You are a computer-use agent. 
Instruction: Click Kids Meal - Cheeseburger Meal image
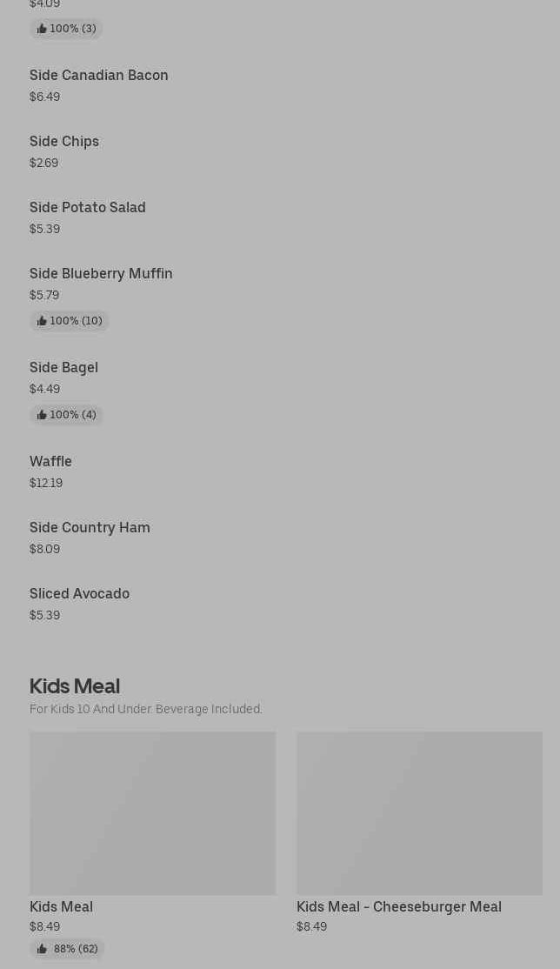420,813
